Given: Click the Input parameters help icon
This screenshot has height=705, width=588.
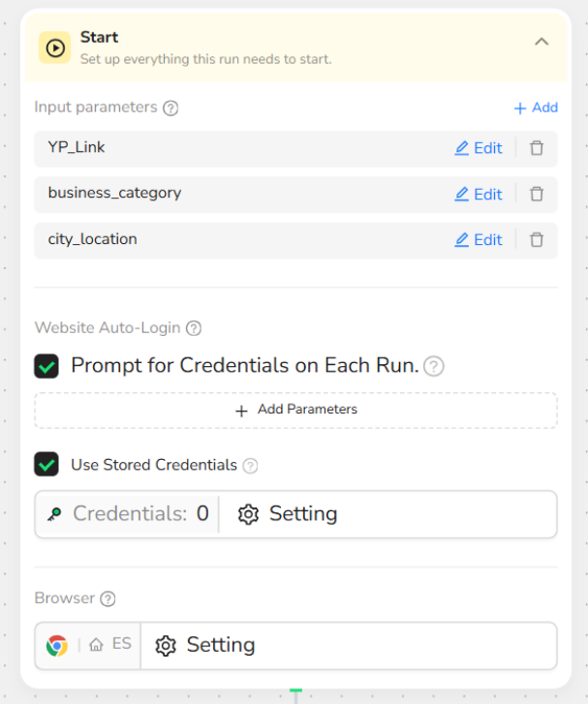Looking at the screenshot, I should (x=170, y=108).
